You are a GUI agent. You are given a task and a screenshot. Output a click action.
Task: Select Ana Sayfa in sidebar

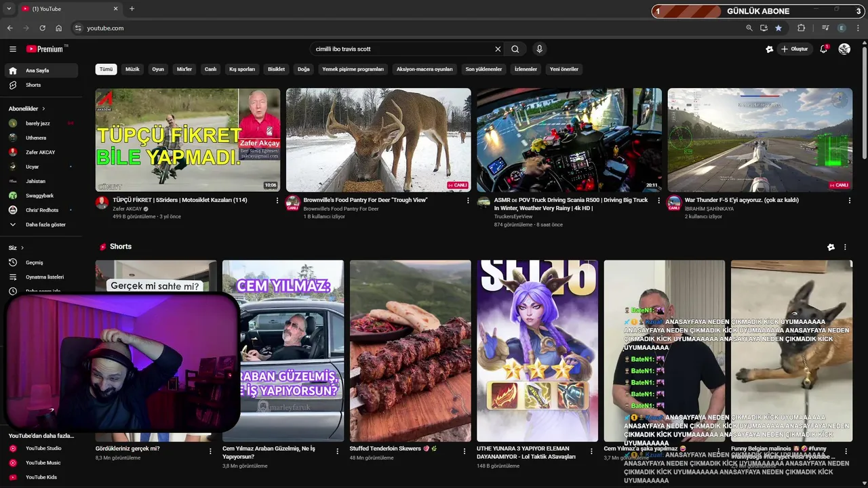click(41, 70)
